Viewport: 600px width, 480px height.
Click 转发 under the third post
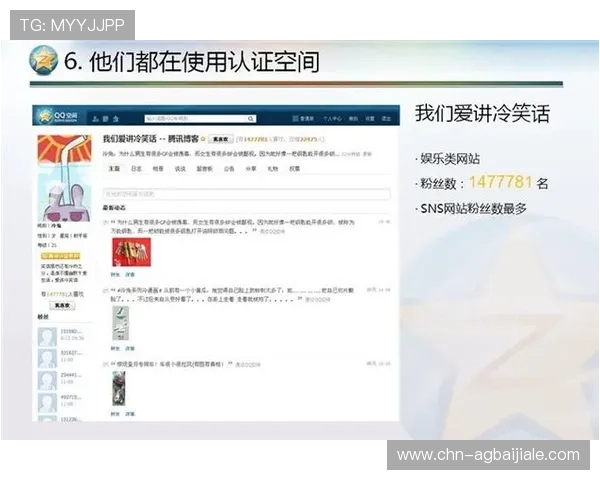click(x=115, y=414)
